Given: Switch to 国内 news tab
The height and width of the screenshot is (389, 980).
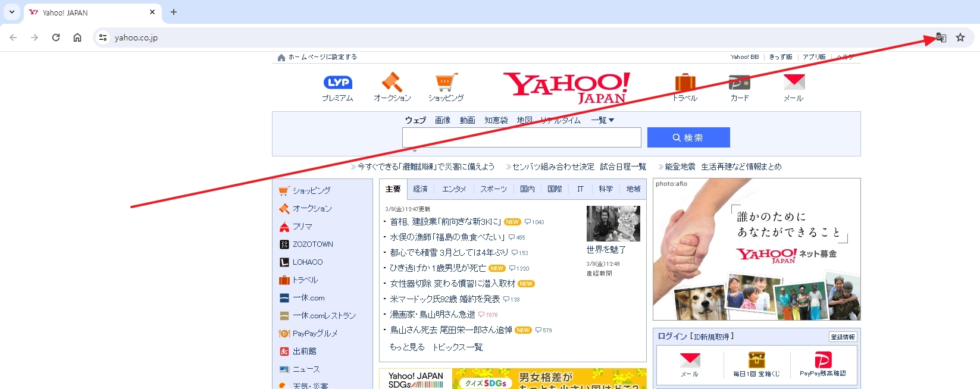Looking at the screenshot, I should tap(527, 189).
